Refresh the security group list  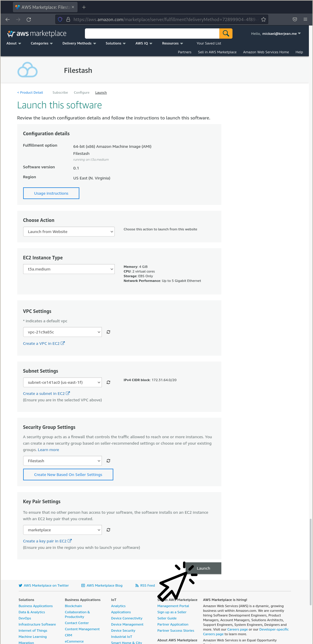[x=108, y=461]
